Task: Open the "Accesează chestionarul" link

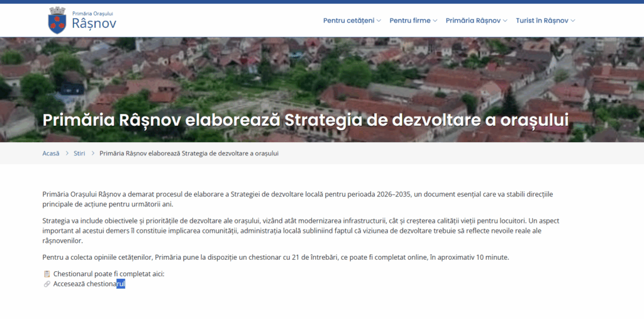Action: [89, 284]
